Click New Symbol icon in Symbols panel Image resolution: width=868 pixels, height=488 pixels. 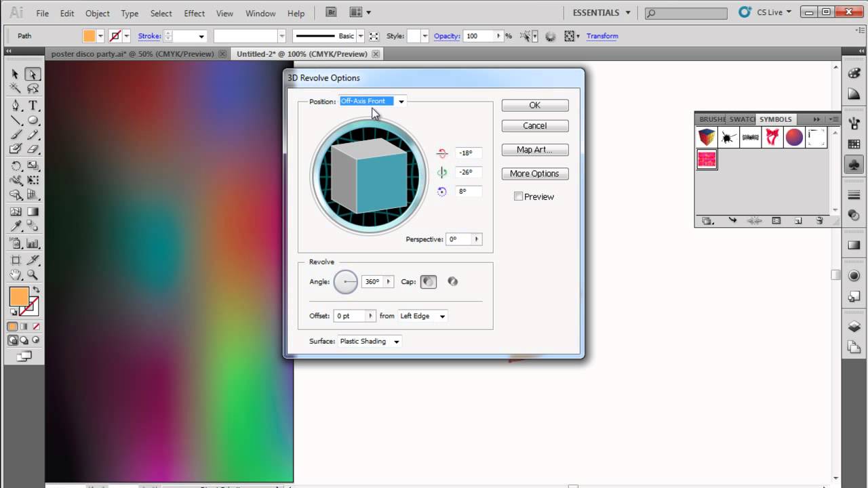(x=798, y=221)
